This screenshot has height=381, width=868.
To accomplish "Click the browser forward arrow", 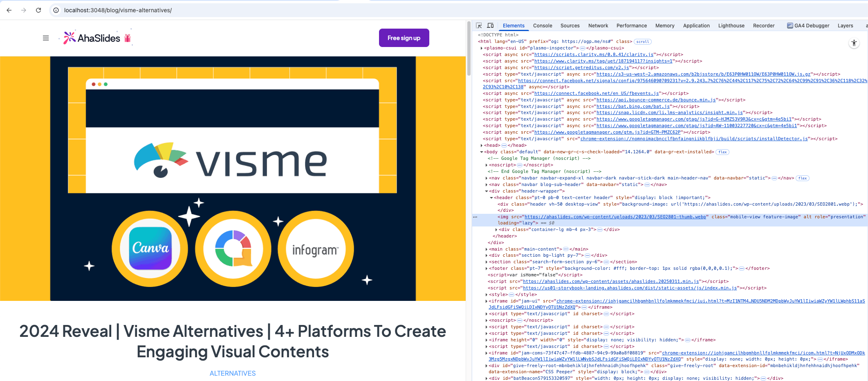I will click(24, 10).
